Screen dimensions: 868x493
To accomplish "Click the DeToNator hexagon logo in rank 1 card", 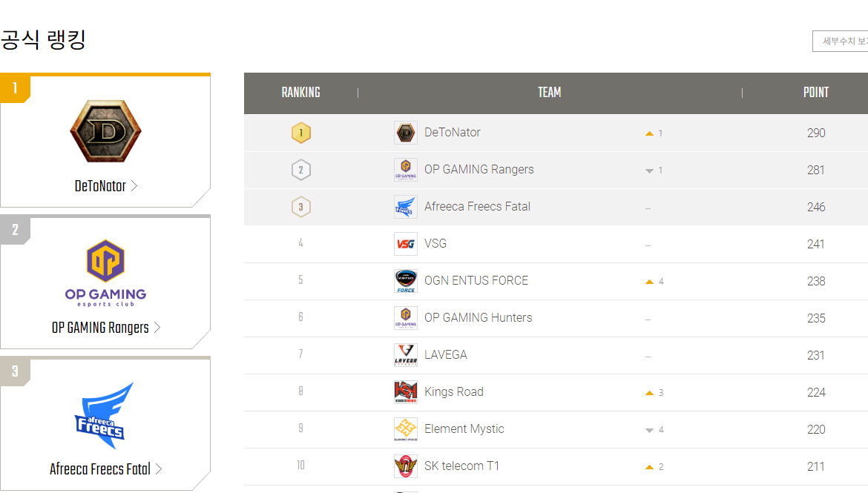I will [x=106, y=131].
